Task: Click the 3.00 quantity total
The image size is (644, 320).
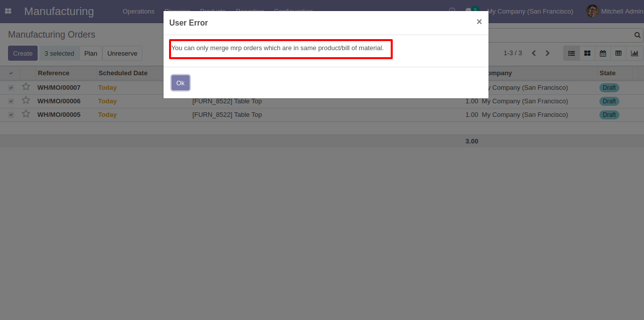Action: tap(471, 141)
